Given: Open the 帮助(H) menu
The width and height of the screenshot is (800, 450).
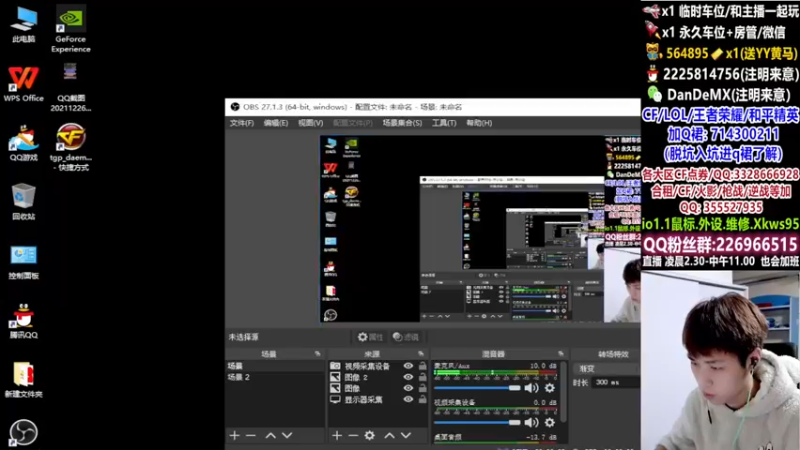Looking at the screenshot, I should [479, 123].
